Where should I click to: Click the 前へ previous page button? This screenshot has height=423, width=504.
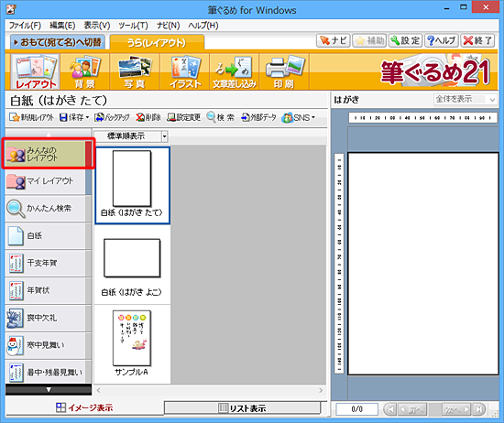point(412,409)
